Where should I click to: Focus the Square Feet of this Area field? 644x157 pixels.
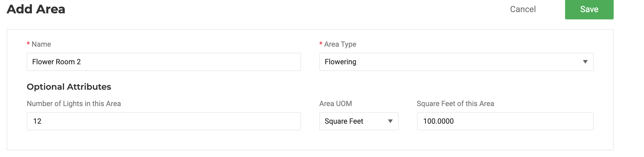point(505,121)
